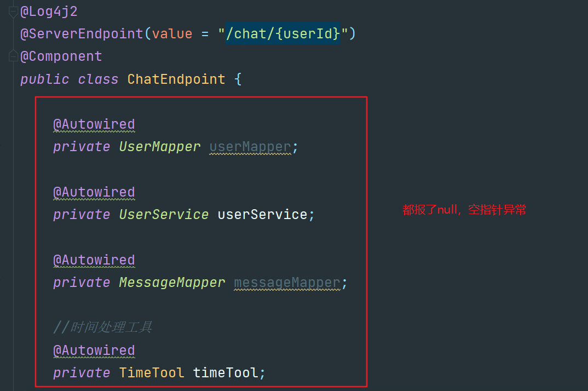Screen dimensions: 588x391
Task: Click the value attribute in @ServerEndpoint
Action: click(x=172, y=33)
